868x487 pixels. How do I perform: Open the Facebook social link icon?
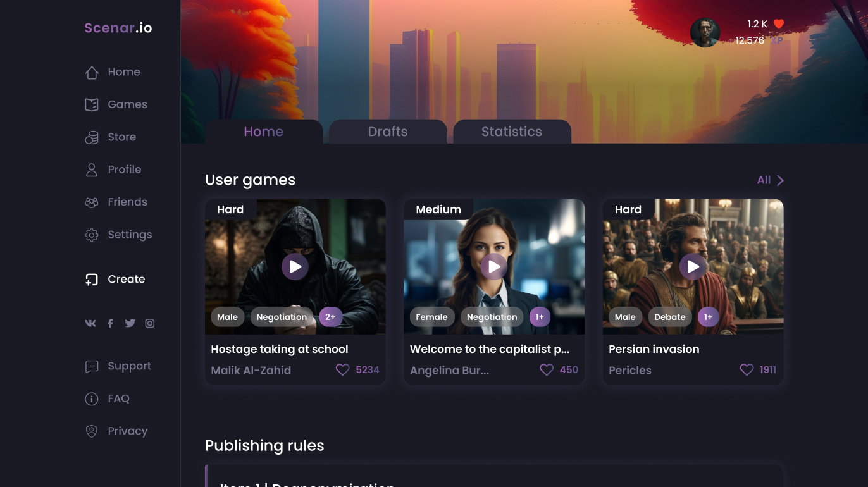tap(110, 323)
